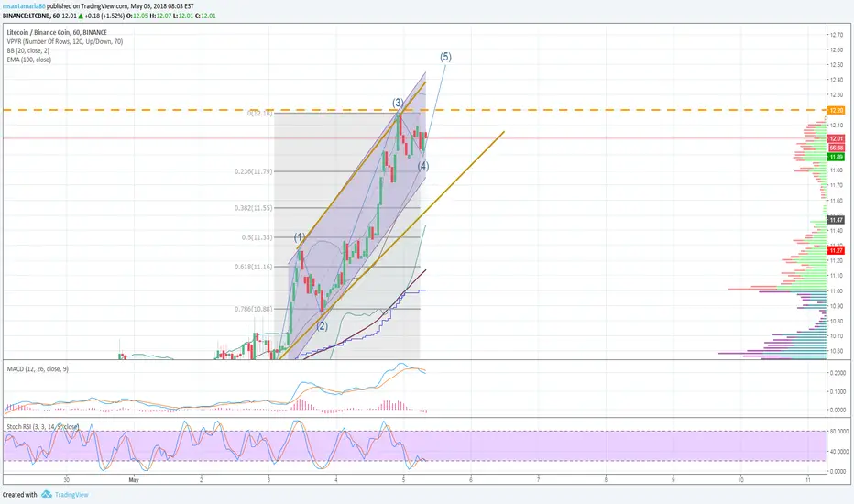
Task: Click the Created with caption text
Action: pos(19,495)
